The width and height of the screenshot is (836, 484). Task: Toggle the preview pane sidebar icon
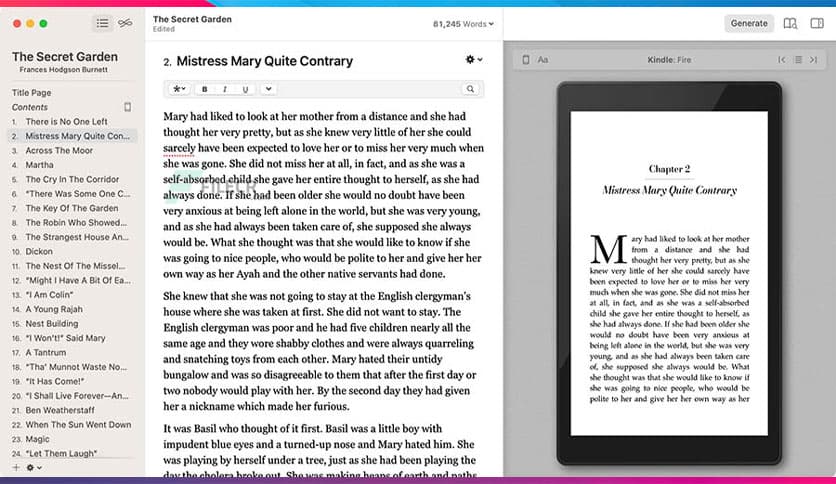(x=817, y=23)
